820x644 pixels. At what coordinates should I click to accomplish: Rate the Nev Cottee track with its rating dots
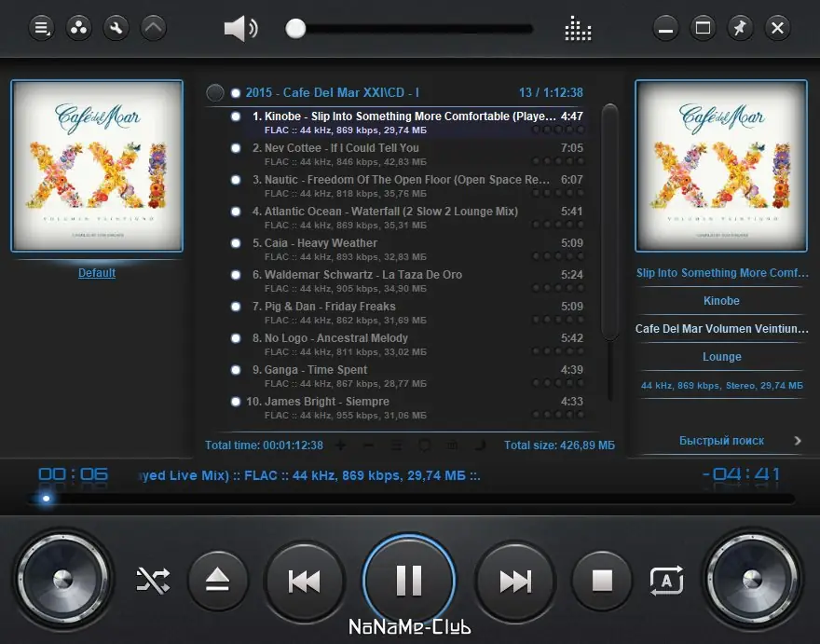(557, 161)
